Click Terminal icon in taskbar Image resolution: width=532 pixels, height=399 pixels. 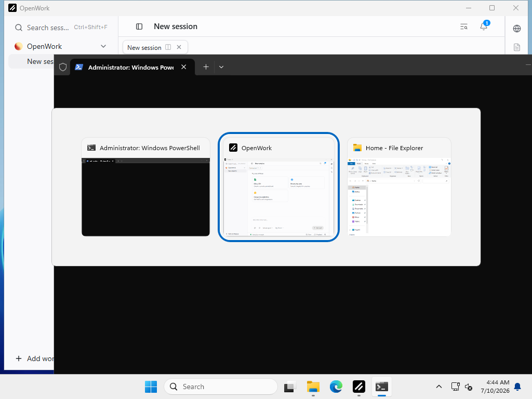coord(382,387)
